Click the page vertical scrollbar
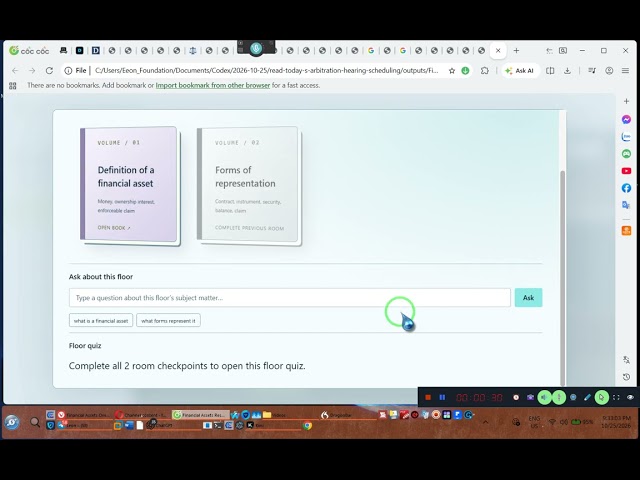This screenshot has width=640, height=480. point(563,278)
